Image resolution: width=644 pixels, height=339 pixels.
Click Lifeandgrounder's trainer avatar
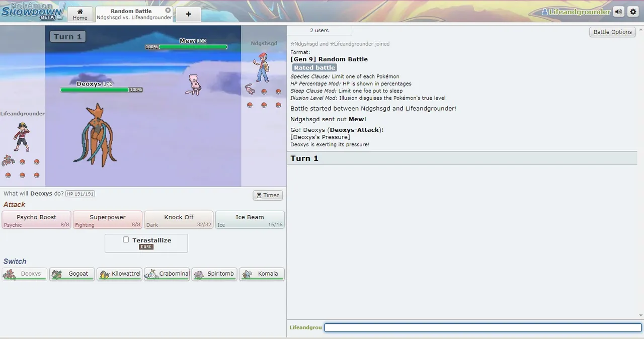point(21,137)
